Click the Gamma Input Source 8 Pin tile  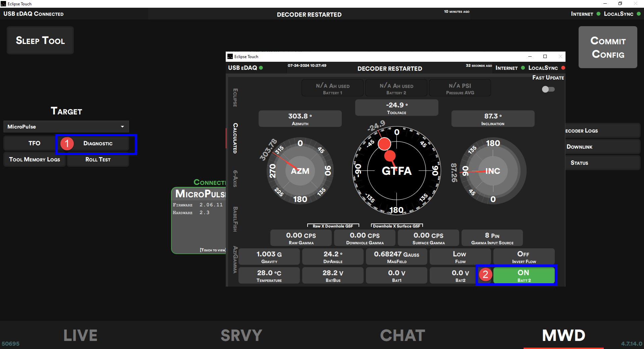(492, 238)
